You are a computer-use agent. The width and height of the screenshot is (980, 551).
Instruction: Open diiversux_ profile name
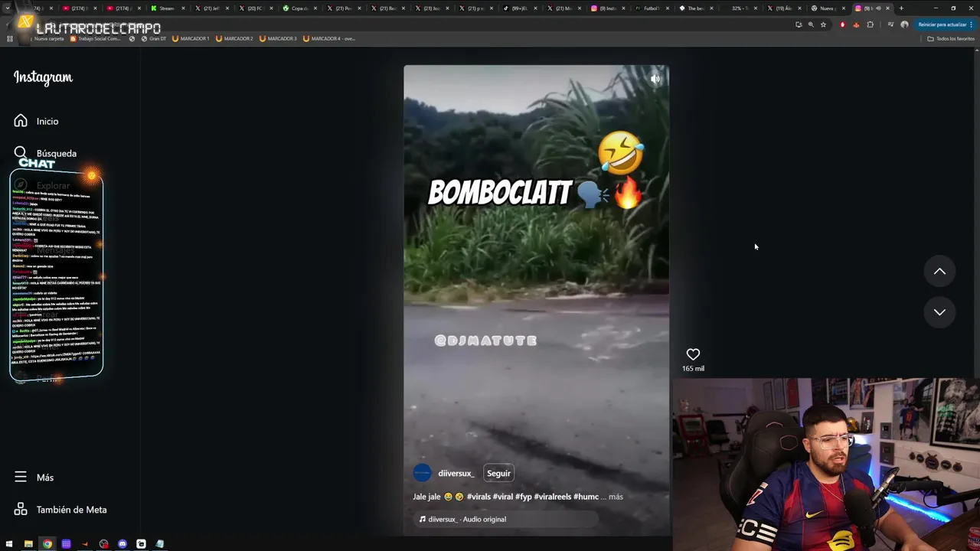click(x=456, y=473)
